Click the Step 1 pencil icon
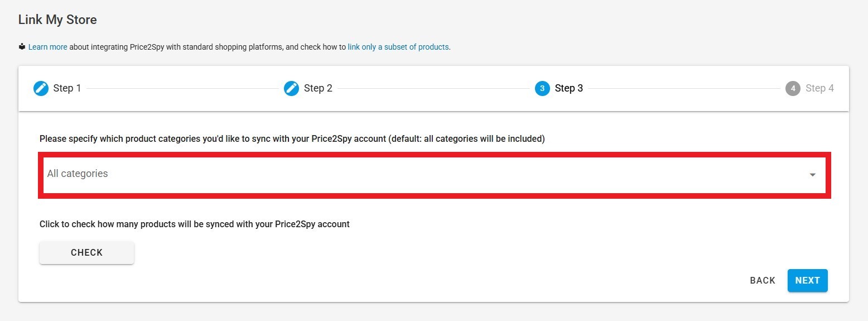This screenshot has height=321, width=868. coord(41,88)
